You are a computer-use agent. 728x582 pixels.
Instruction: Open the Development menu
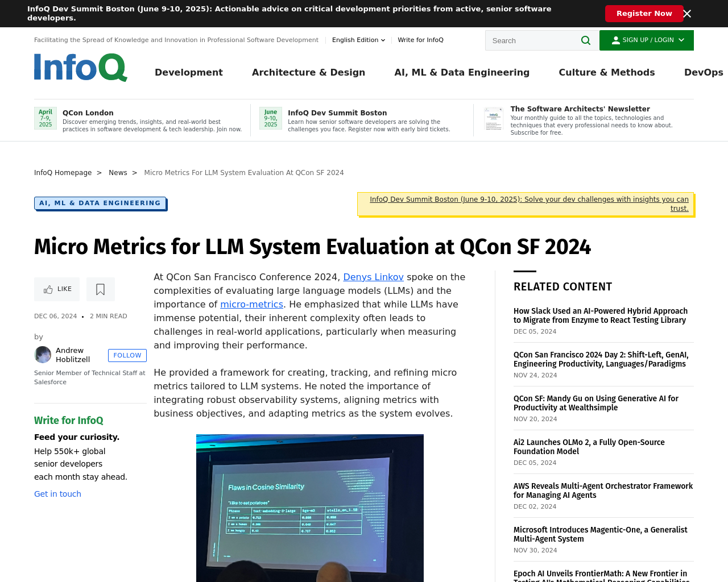(x=189, y=72)
